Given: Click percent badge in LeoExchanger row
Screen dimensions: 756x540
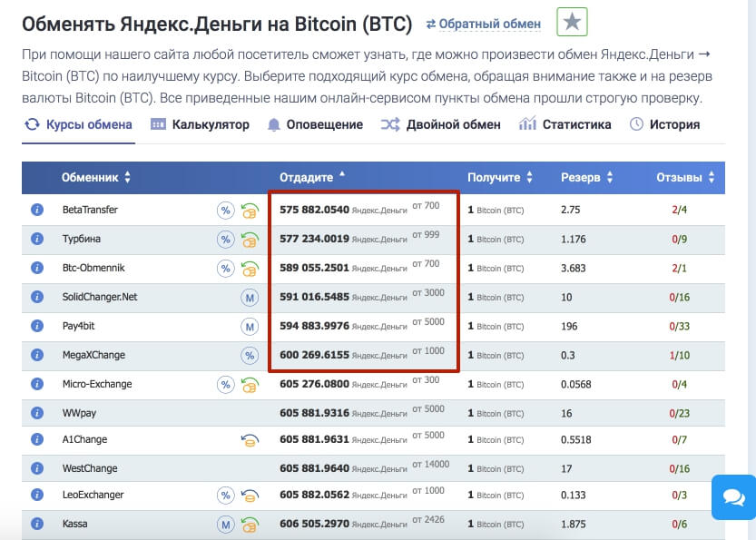Looking at the screenshot, I should [x=225, y=496].
